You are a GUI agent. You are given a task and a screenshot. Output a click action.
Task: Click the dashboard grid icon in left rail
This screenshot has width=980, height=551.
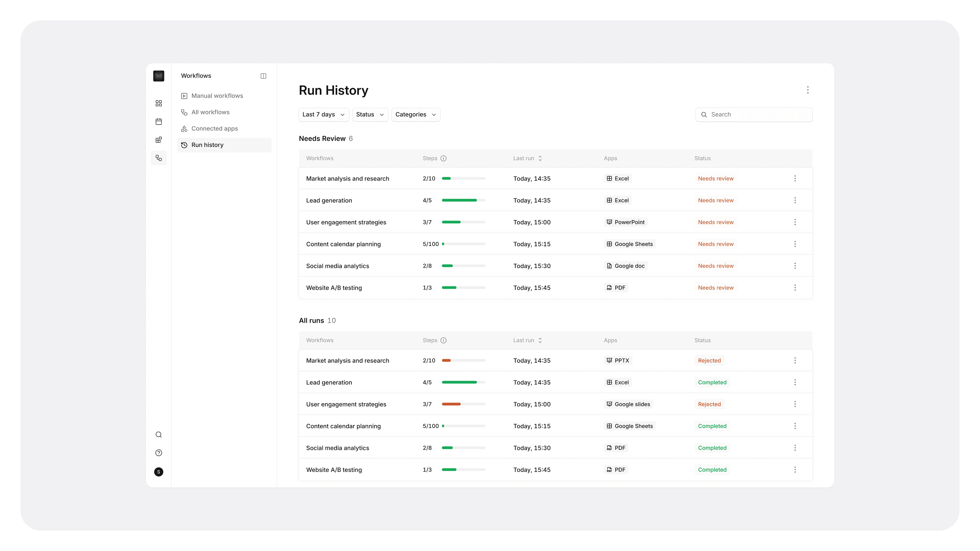click(159, 103)
